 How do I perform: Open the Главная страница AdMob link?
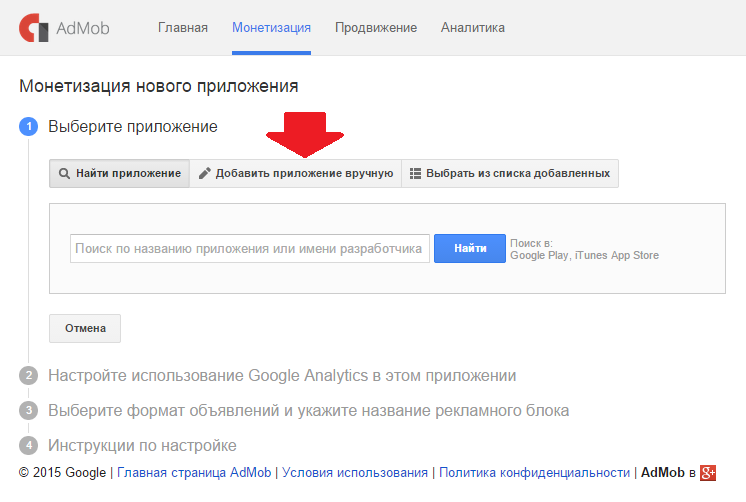click(x=194, y=472)
